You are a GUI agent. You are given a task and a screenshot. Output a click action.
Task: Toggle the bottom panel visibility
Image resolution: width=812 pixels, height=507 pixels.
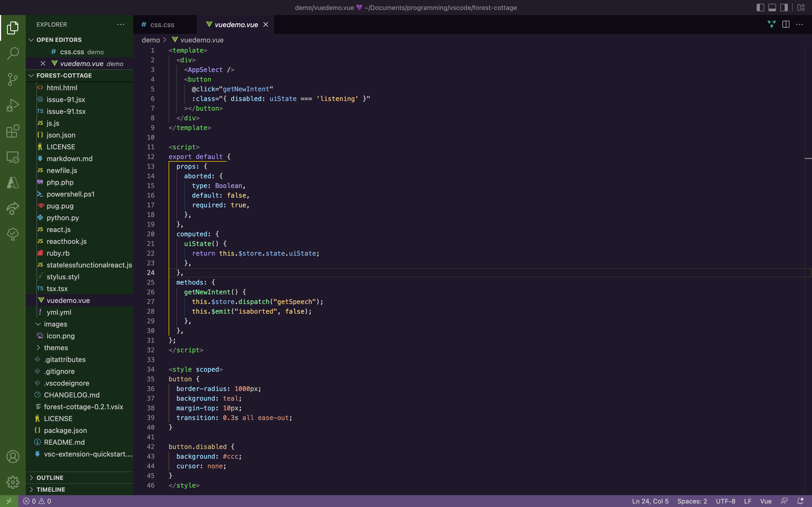click(x=772, y=7)
